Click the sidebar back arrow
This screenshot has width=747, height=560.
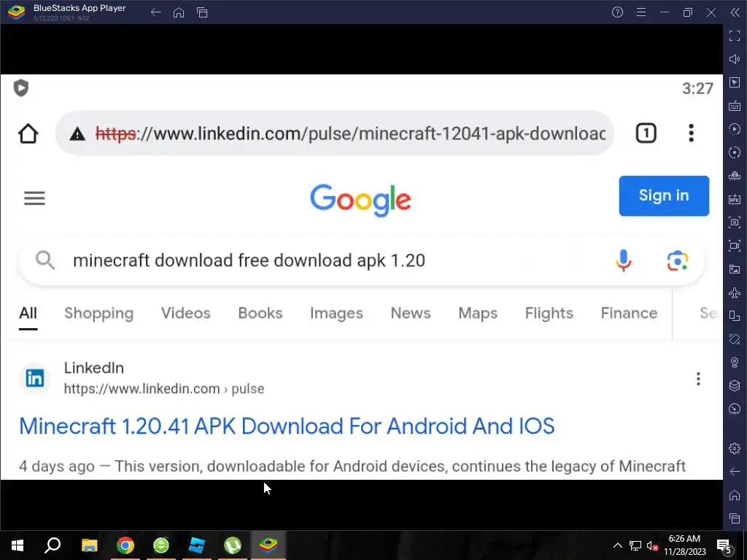734,472
